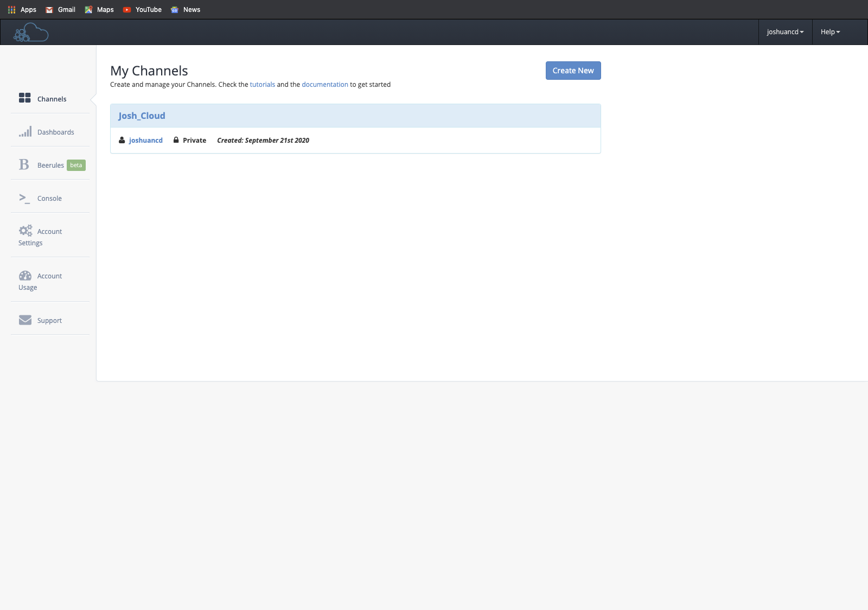Open the Console via its terminal icon

(x=25, y=198)
